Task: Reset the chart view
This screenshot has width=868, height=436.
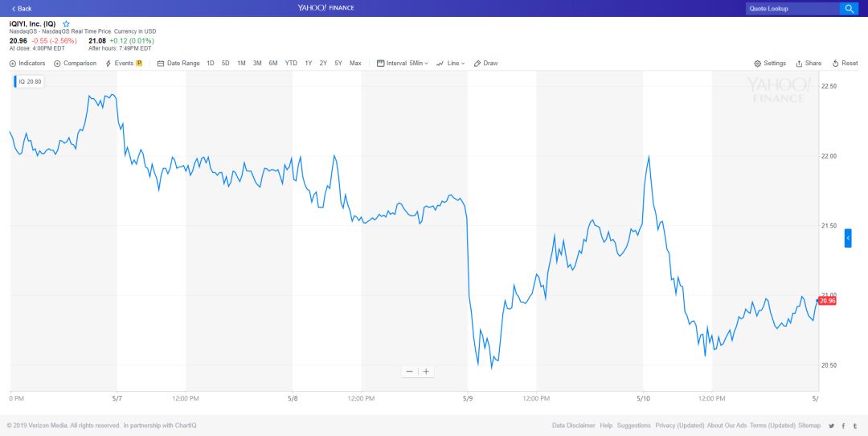Action: click(x=845, y=64)
